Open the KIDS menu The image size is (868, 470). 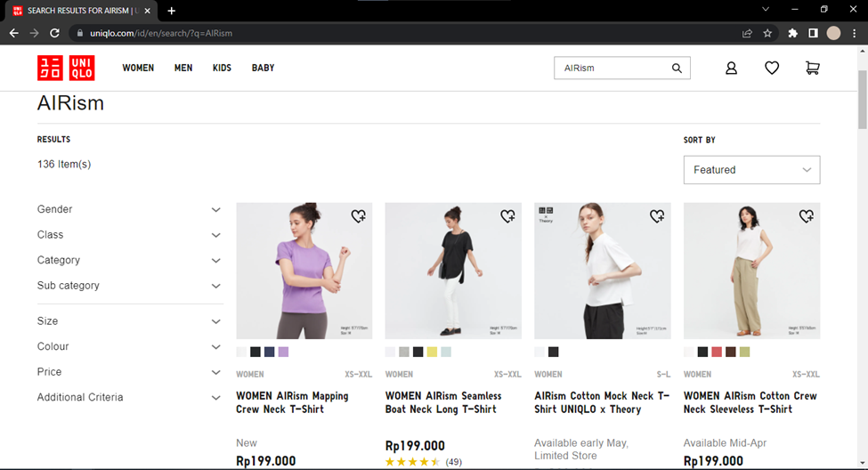pyautogui.click(x=222, y=68)
